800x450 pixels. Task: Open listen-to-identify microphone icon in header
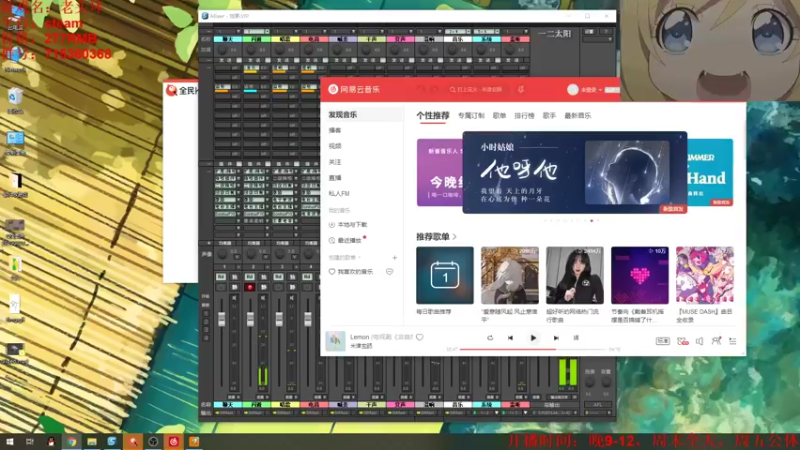pos(521,89)
